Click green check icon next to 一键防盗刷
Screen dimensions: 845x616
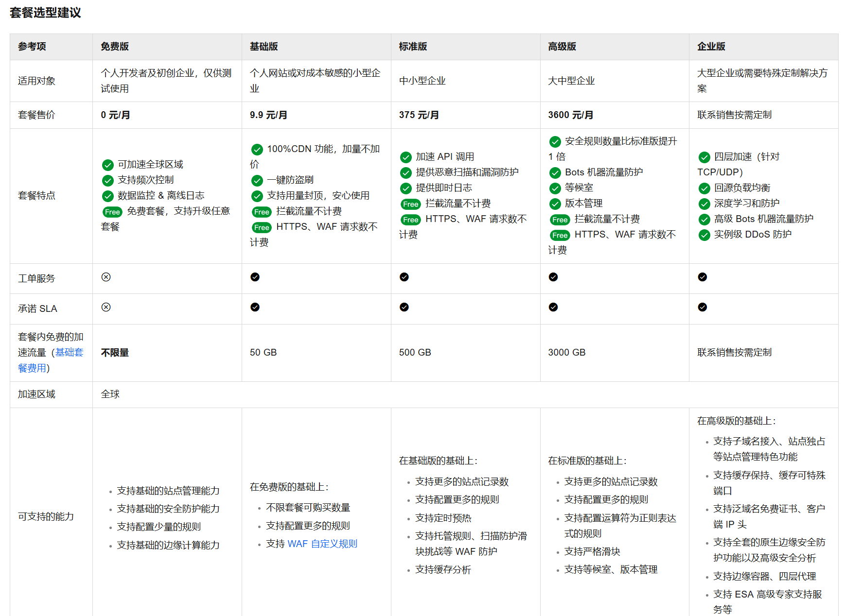(x=257, y=181)
